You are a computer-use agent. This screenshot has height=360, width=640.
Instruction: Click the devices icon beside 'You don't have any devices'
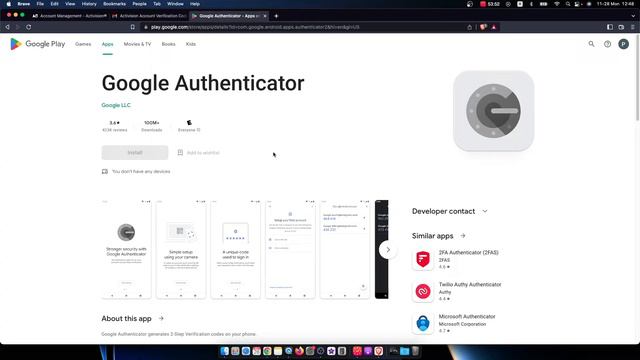point(105,171)
